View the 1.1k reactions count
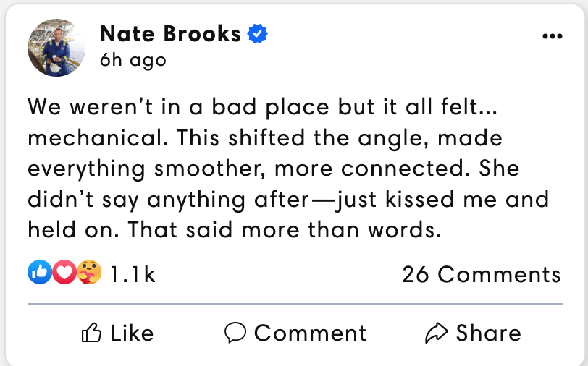The height and width of the screenshot is (366, 588). click(x=133, y=274)
